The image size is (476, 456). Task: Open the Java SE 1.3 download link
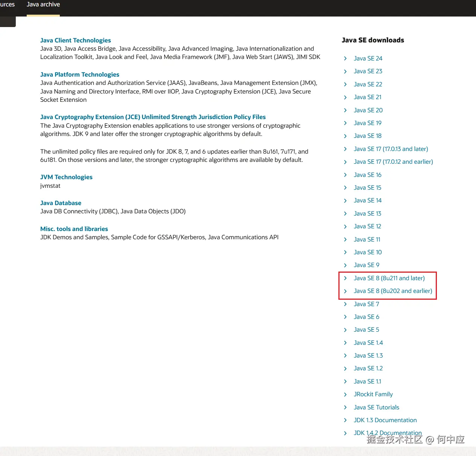[x=368, y=355]
